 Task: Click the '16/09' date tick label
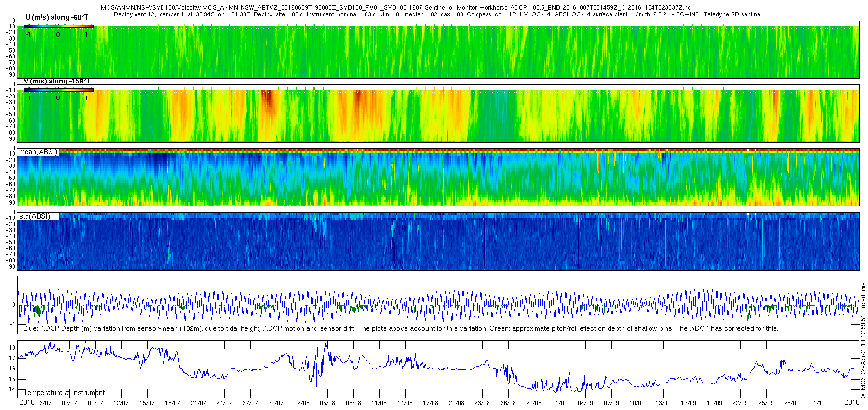tap(689, 403)
